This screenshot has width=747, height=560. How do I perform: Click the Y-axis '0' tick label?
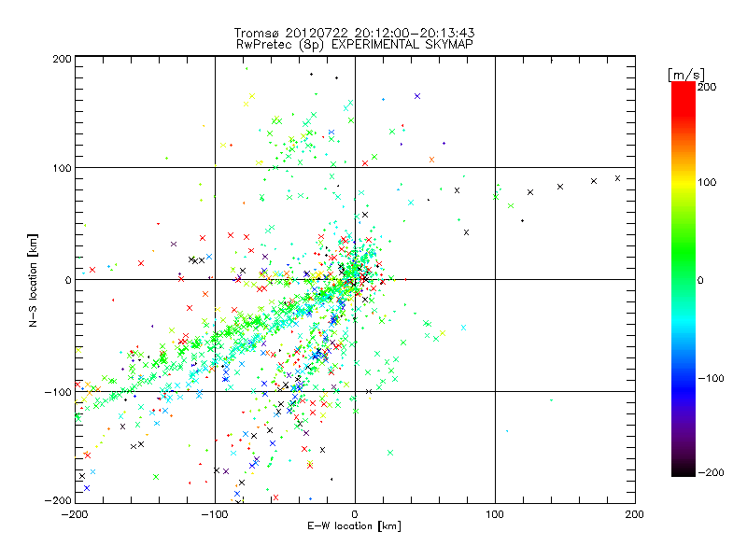68,280
